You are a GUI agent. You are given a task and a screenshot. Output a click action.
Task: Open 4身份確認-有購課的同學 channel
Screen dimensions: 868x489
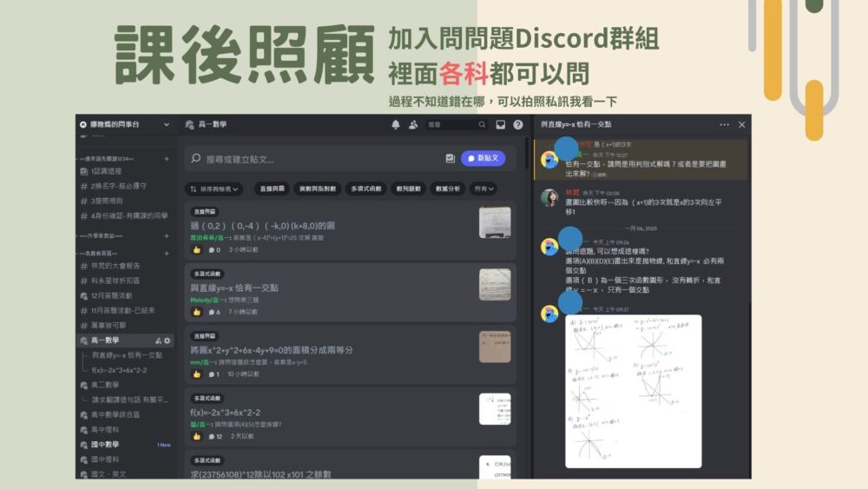point(124,216)
